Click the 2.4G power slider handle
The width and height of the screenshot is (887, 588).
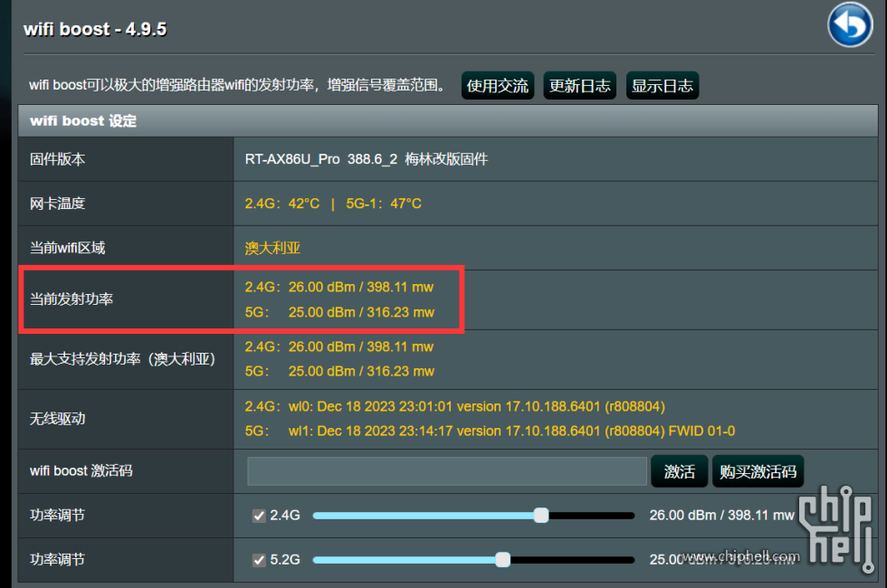(x=541, y=515)
